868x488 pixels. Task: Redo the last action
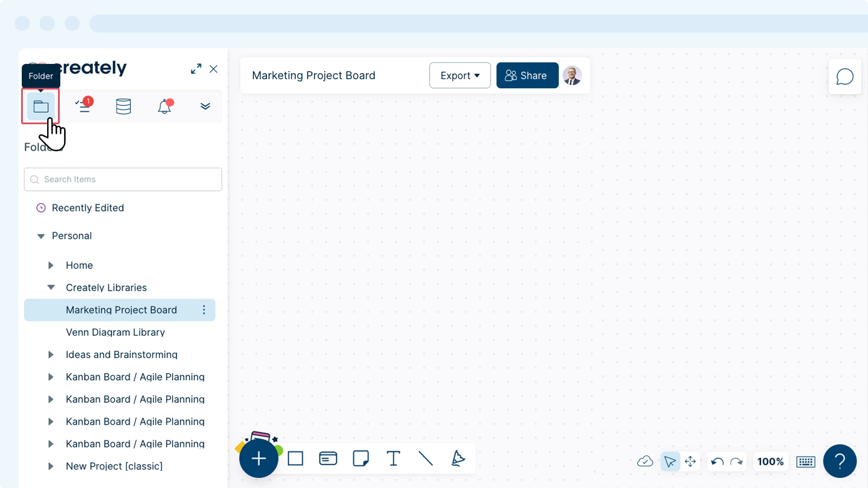[736, 461]
